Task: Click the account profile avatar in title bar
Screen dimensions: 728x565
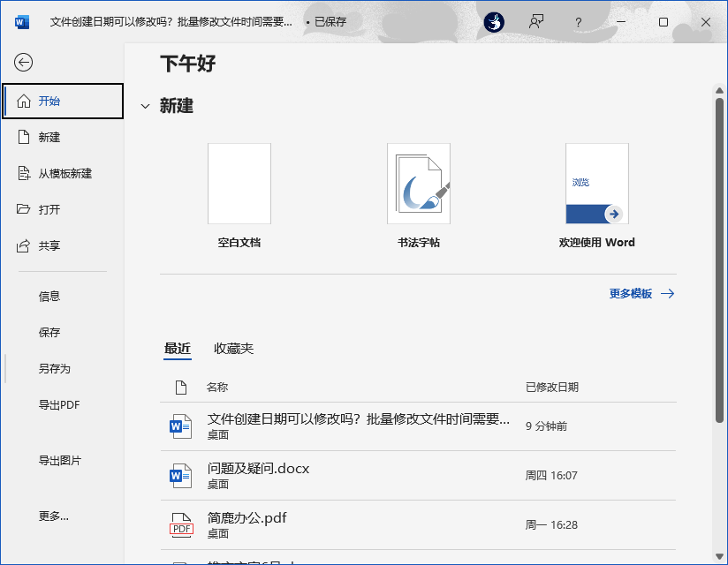Action: tap(493, 21)
